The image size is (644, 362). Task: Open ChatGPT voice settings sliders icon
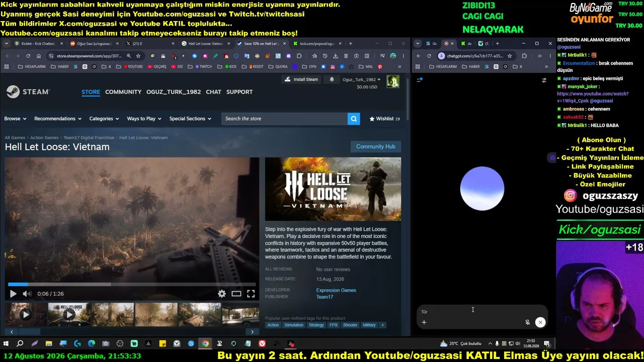click(544, 80)
